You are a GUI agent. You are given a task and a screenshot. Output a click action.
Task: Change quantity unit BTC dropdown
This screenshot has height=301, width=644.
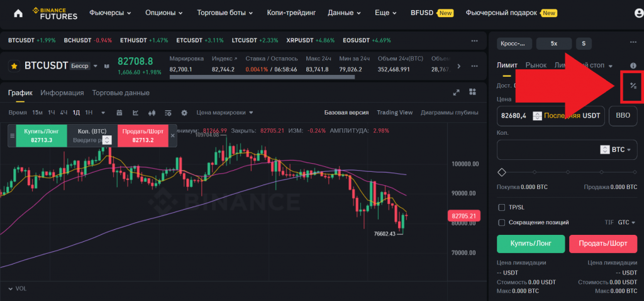[x=621, y=150]
